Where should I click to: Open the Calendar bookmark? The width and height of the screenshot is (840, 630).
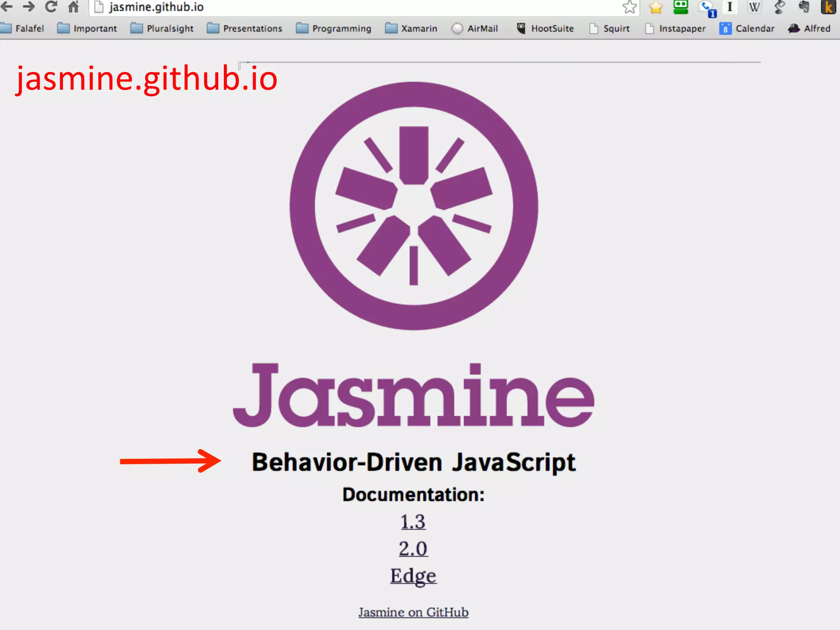[747, 28]
